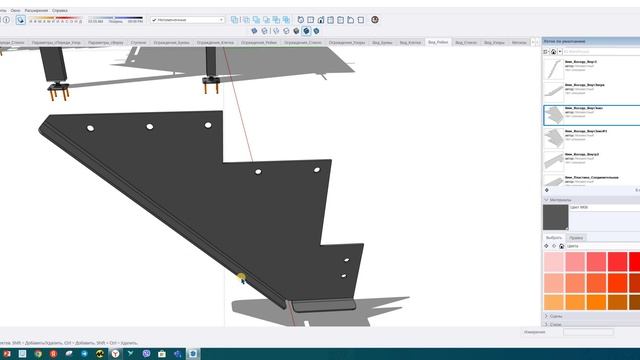Select the first component with thin diagonal thumbnail
Screen dimensions: 640x360
pyautogui.click(x=553, y=69)
